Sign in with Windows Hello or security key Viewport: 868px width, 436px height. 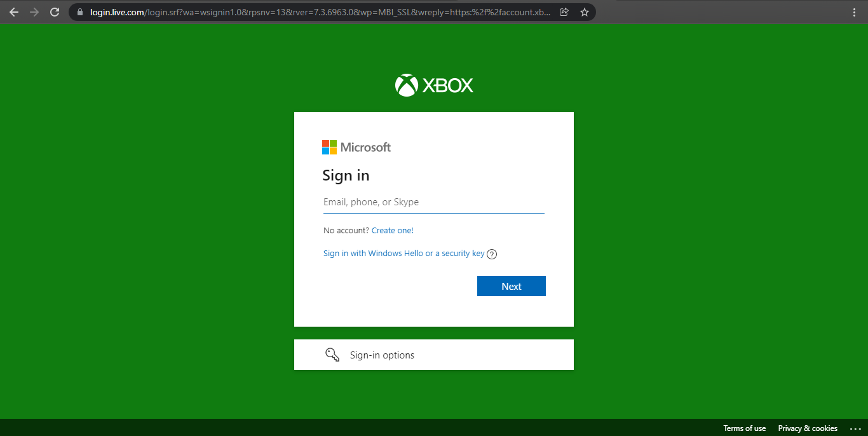click(404, 254)
